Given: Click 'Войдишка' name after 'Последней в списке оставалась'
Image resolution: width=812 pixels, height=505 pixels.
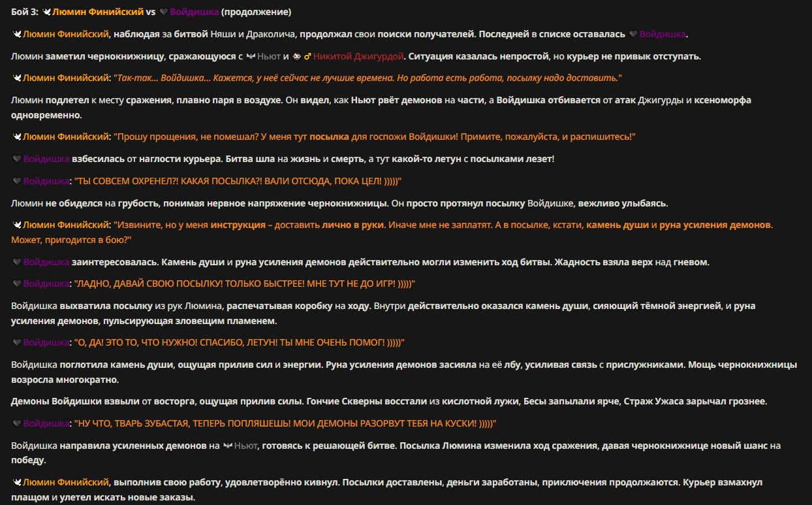Looking at the screenshot, I should coord(663,34).
